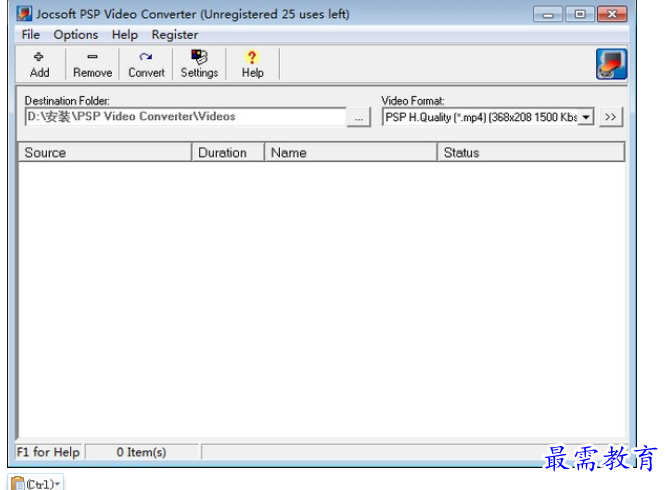
Task: Click the >> button beside Video Format
Action: click(611, 117)
